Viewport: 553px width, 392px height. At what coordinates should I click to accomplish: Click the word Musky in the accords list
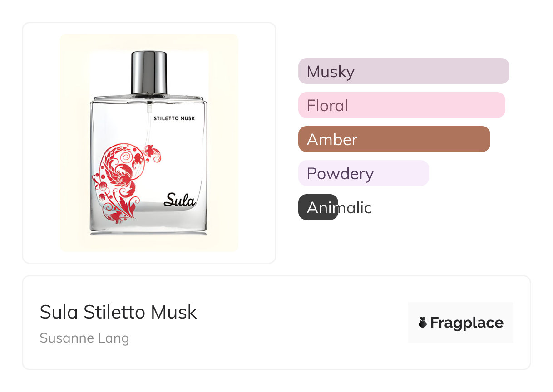331,71
